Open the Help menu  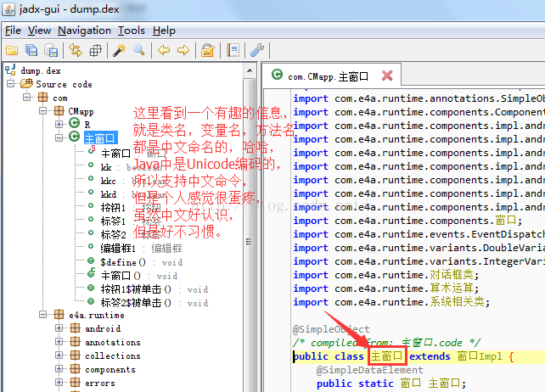pos(164,31)
